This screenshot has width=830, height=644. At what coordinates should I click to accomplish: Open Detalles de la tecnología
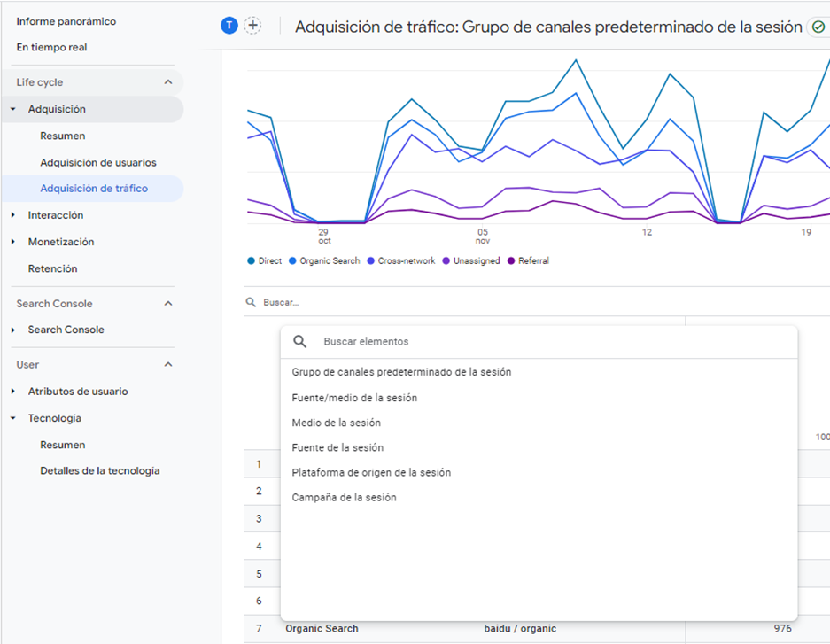tap(99, 471)
